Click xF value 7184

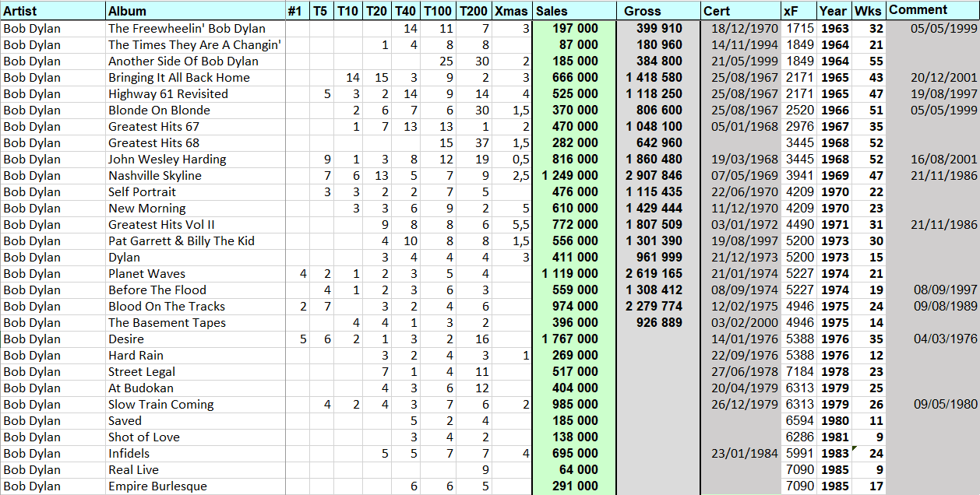(799, 372)
